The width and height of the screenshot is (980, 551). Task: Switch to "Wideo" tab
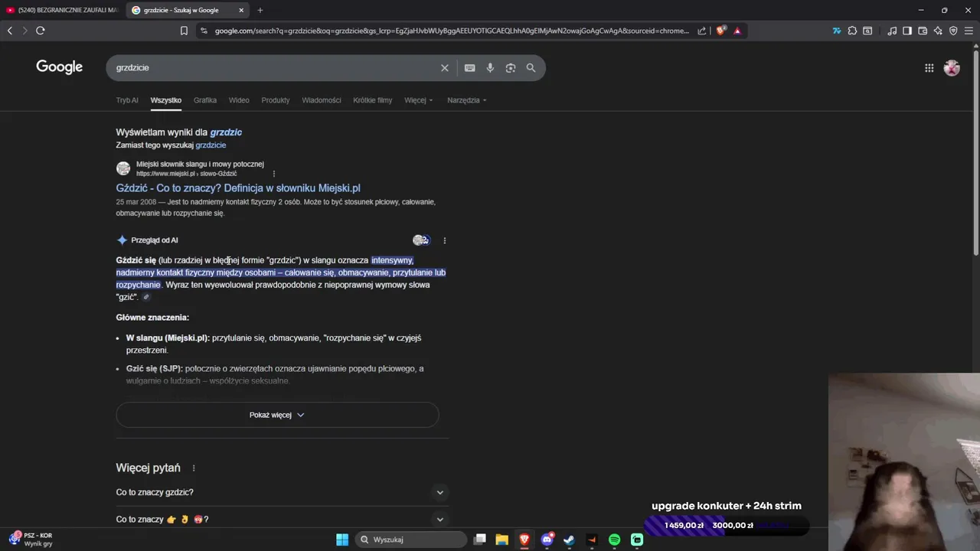239,100
